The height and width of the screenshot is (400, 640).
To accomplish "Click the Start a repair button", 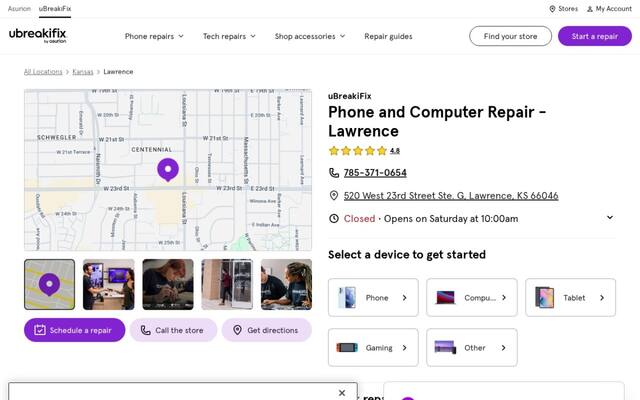I will pyautogui.click(x=595, y=36).
